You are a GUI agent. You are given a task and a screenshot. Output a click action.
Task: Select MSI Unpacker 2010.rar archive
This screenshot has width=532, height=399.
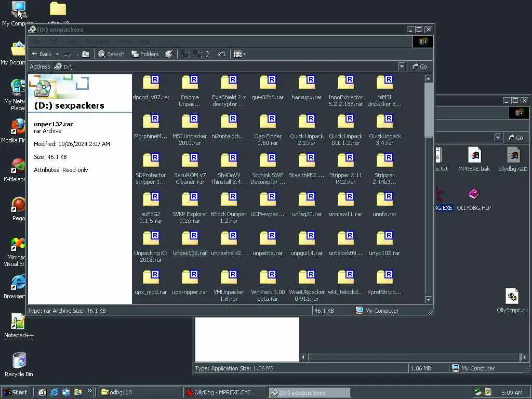pos(190,130)
